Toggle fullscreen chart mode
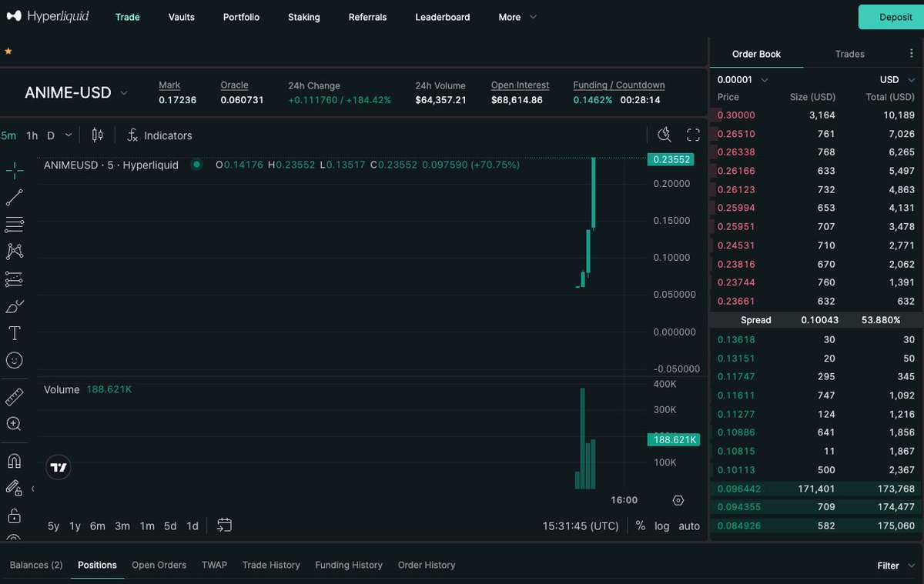This screenshot has height=584, width=924. coord(692,134)
